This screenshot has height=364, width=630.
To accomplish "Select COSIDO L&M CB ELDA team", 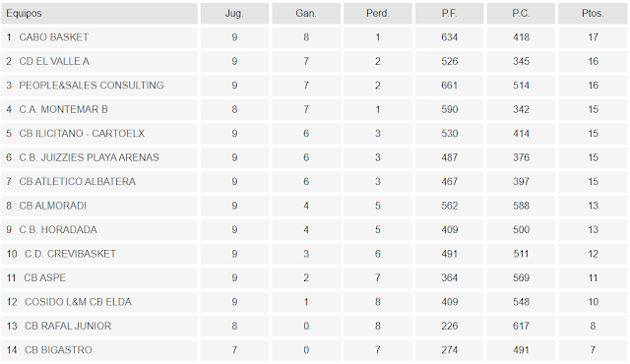I will click(x=78, y=302).
